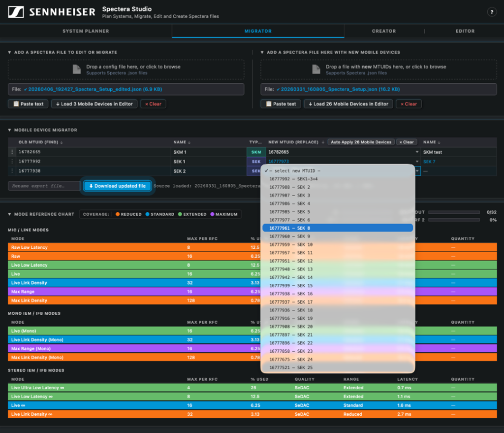This screenshot has height=433, width=504.
Task: Switch to the System Planner tab
Action: (x=86, y=31)
